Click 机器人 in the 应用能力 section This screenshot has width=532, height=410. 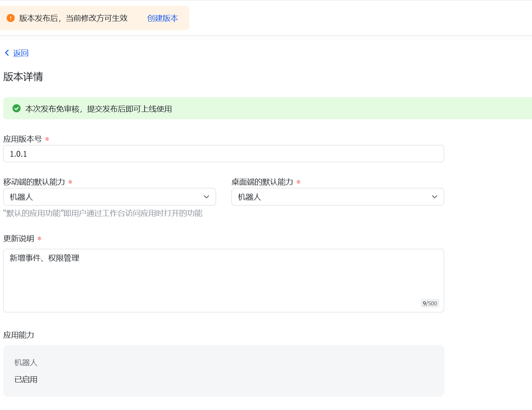(25, 363)
